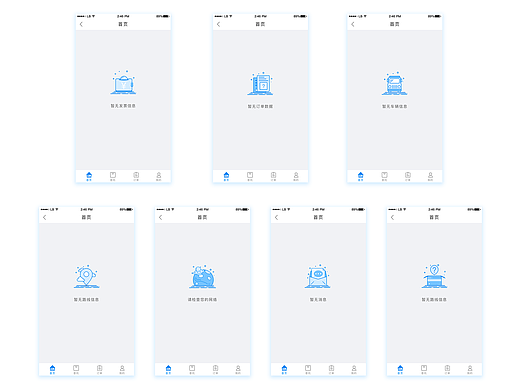Open the package tab on the envelope screen

[308, 369]
